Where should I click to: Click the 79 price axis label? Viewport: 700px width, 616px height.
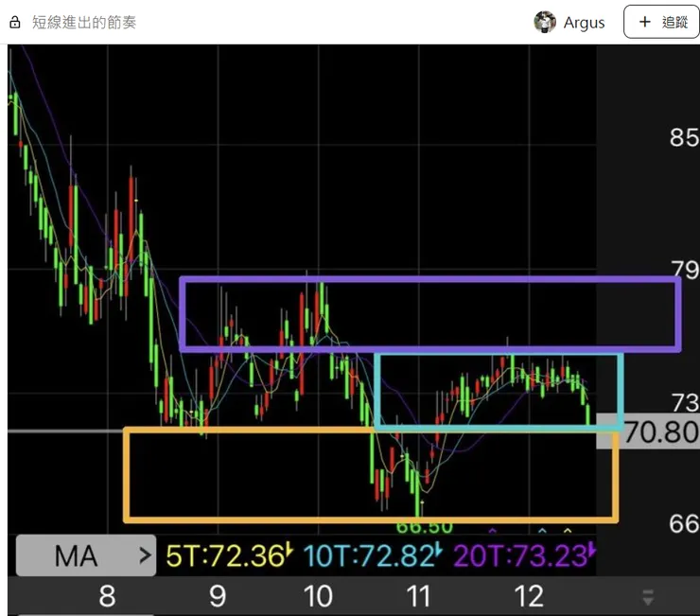(685, 270)
